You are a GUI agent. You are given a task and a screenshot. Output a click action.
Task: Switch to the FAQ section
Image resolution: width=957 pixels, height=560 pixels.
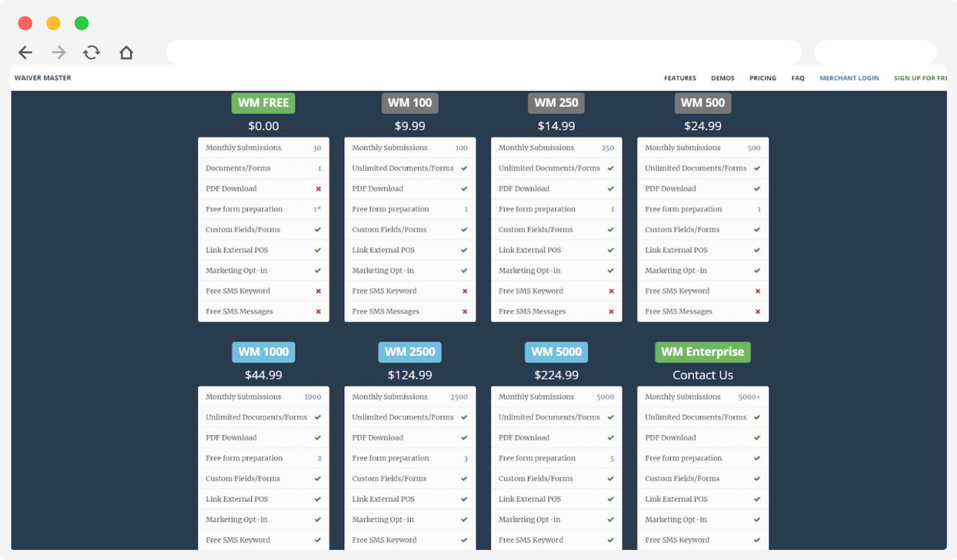[x=798, y=78]
